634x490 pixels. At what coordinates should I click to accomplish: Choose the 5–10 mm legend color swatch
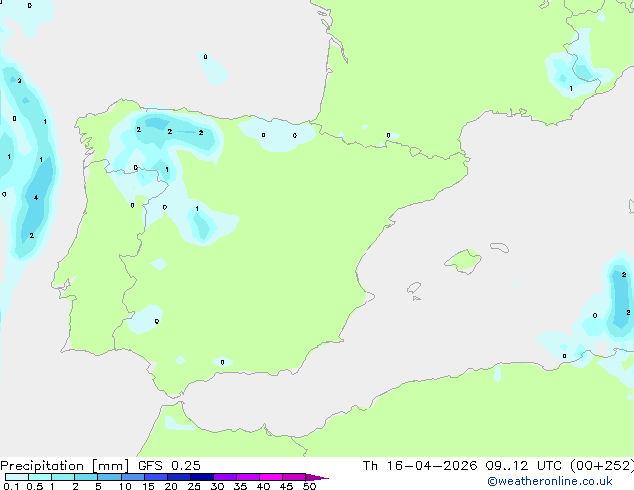coord(109,477)
